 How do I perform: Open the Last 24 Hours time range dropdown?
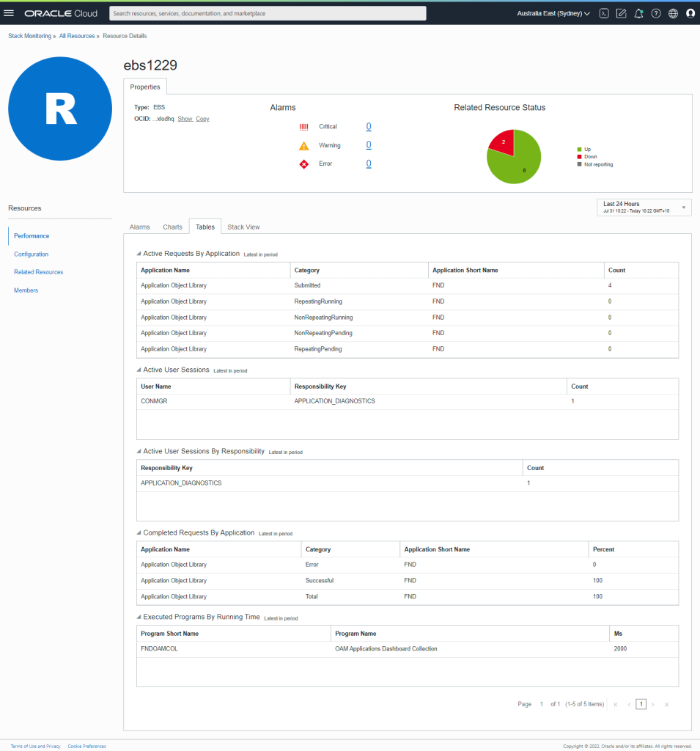point(644,207)
